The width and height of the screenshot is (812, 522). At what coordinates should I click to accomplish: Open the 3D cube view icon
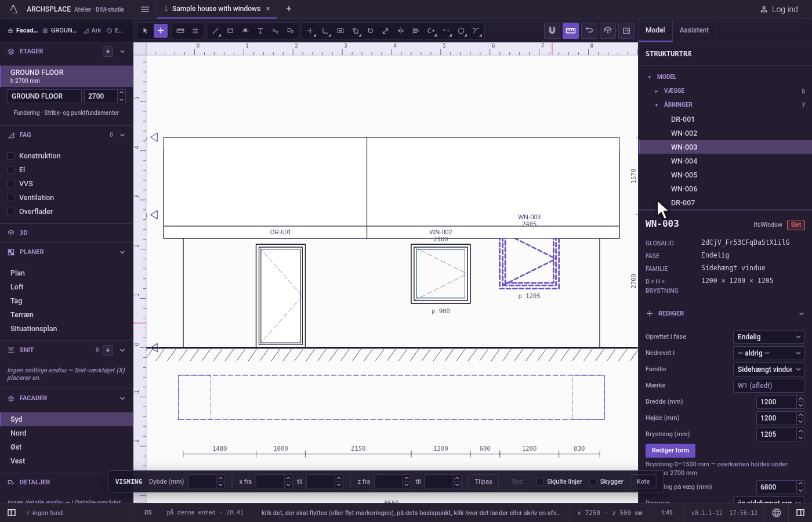point(608,31)
